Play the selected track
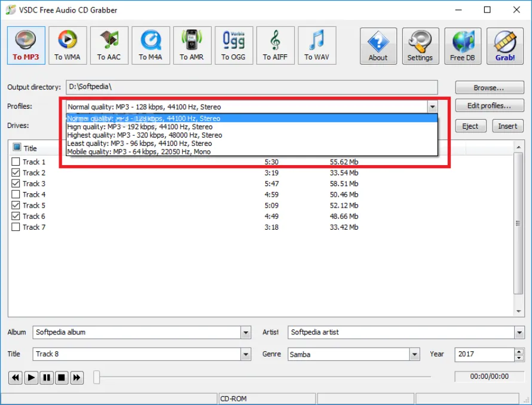The width and height of the screenshot is (532, 405). 31,377
